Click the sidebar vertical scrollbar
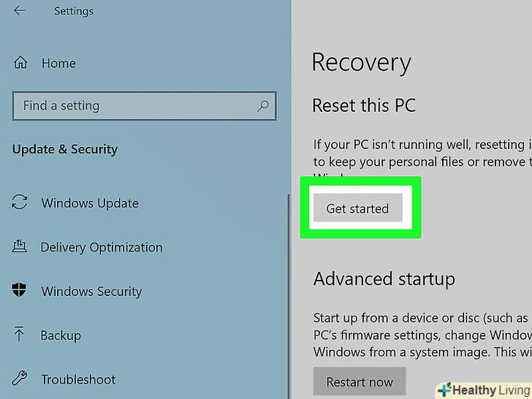Screen dimensions: 532x399 [x=289, y=292]
